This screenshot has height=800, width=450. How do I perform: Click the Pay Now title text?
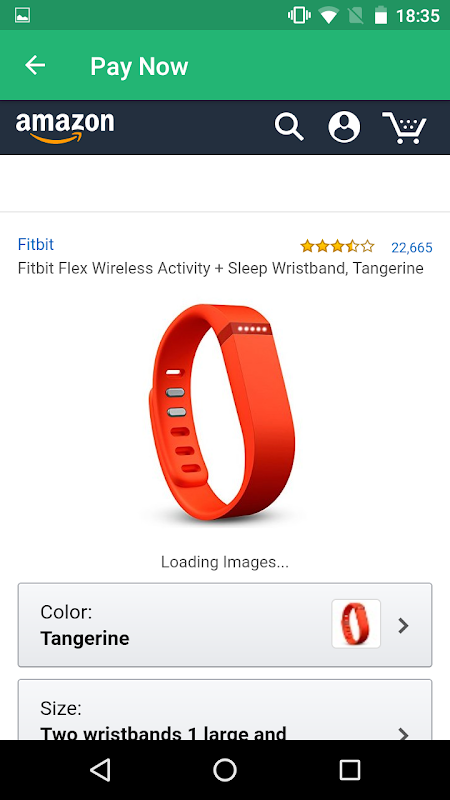(139, 66)
